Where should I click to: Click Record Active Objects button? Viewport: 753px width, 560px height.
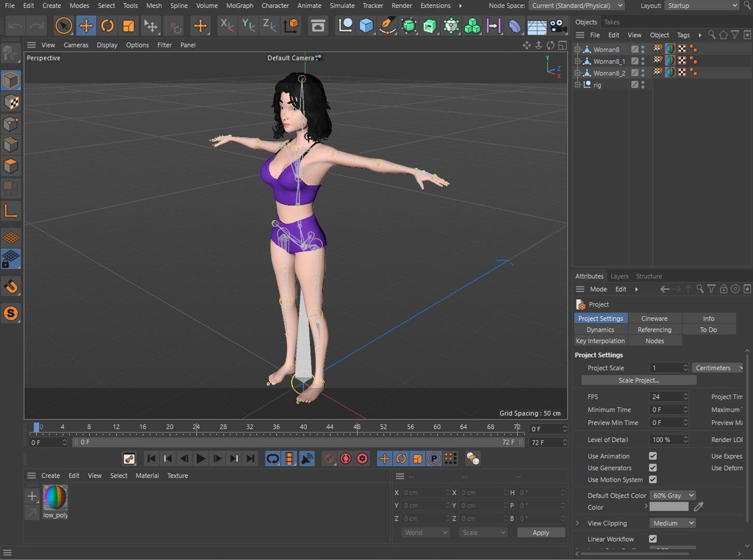[329, 458]
